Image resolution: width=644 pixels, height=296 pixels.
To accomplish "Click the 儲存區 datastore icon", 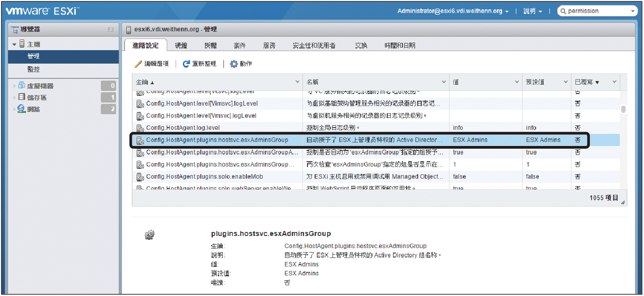I will coord(22,98).
